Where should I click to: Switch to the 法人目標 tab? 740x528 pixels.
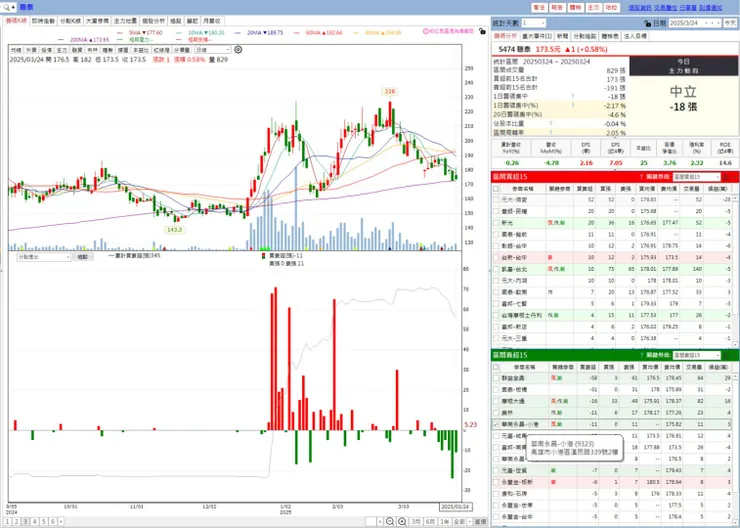635,36
